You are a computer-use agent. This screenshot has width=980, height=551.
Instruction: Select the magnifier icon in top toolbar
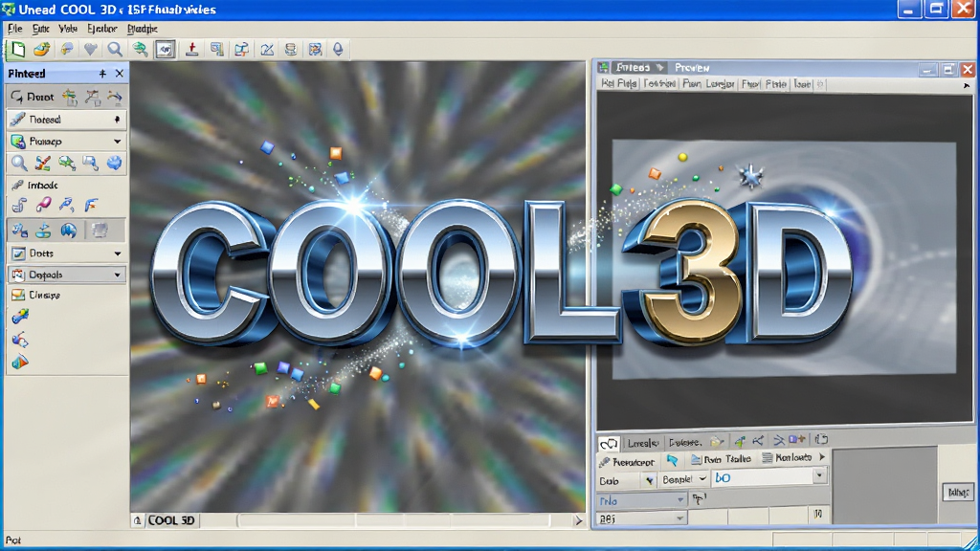[115, 50]
